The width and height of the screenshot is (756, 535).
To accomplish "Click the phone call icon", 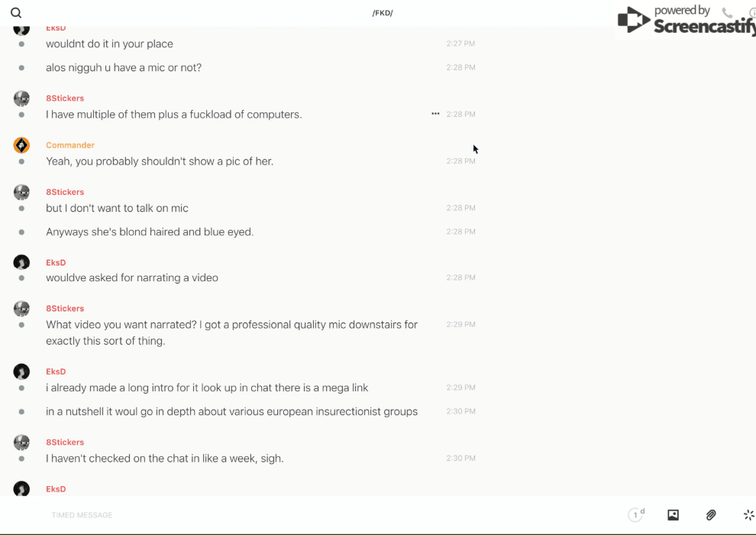I will [x=727, y=13].
